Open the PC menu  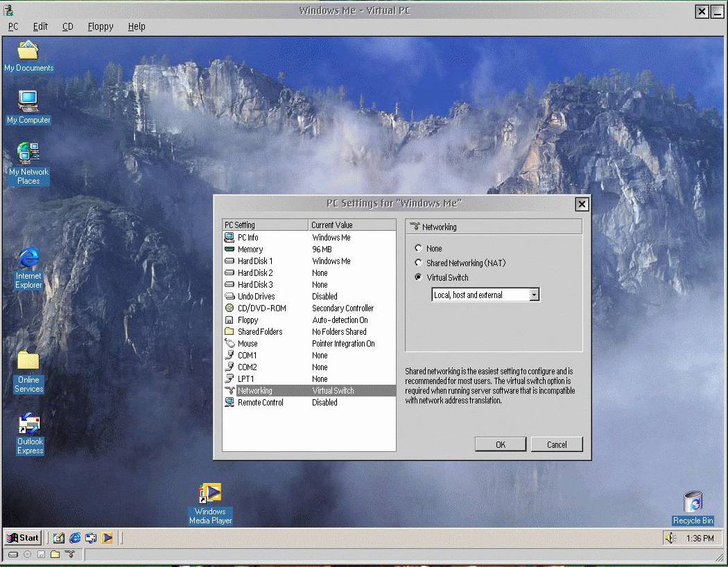(13, 26)
